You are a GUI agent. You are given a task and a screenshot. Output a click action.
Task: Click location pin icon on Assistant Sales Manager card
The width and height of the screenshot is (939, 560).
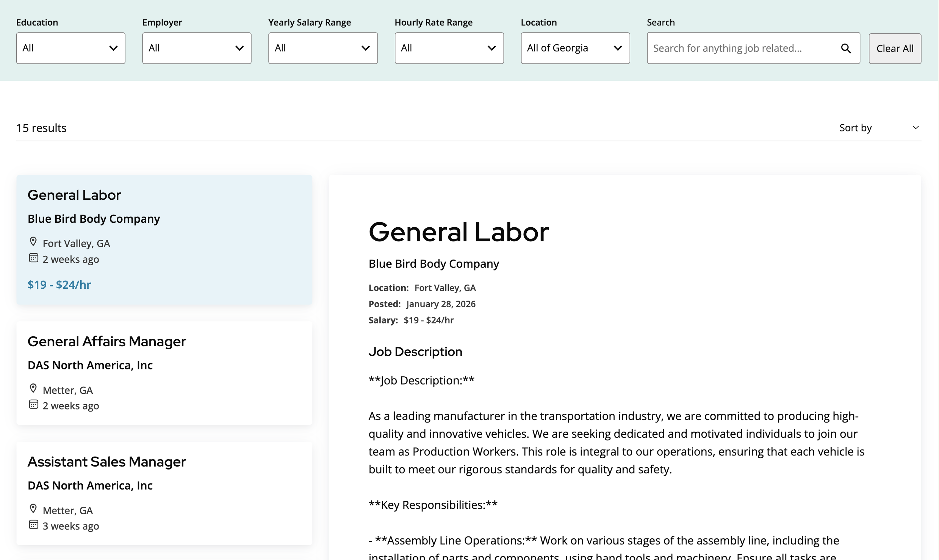33,509
